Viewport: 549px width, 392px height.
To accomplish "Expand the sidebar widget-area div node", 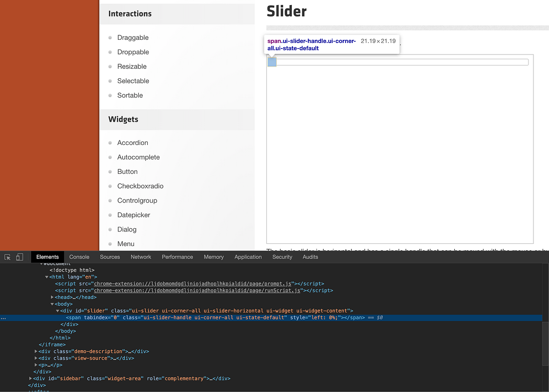I will pos(30,378).
